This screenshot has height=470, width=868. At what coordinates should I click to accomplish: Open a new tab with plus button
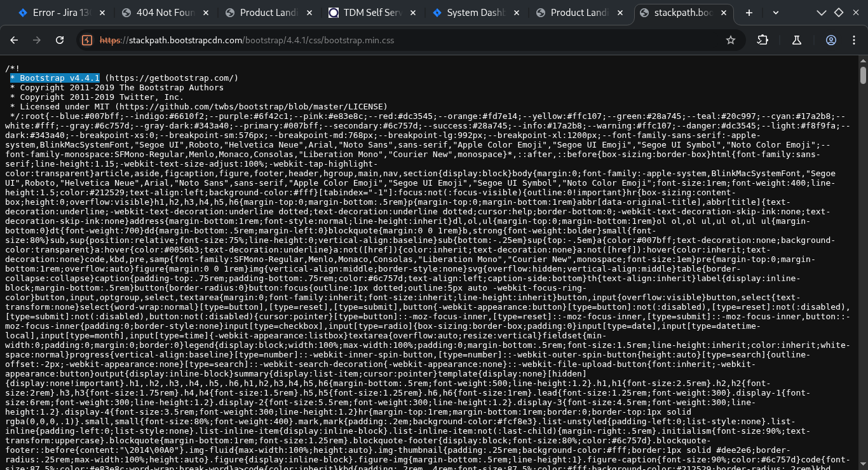point(749,13)
